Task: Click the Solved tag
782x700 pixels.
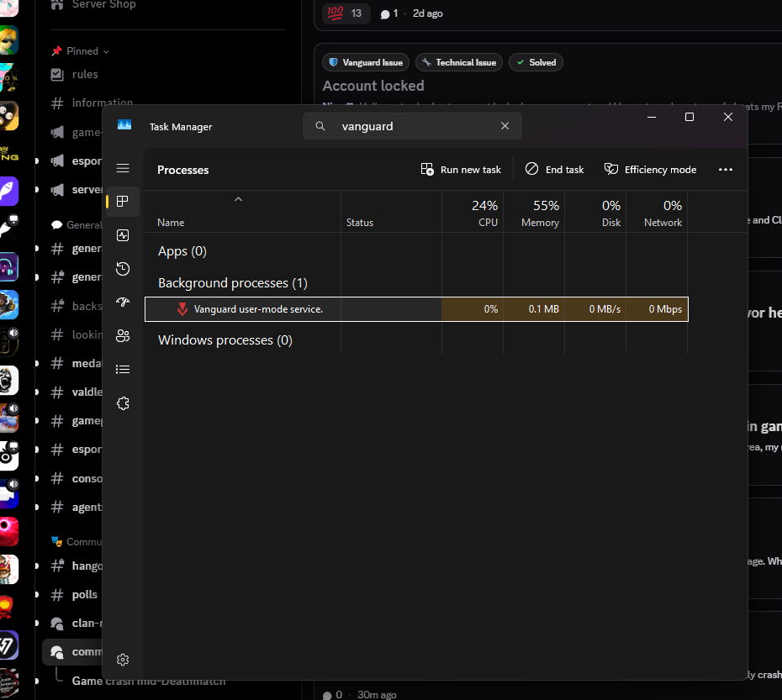Action: click(536, 62)
